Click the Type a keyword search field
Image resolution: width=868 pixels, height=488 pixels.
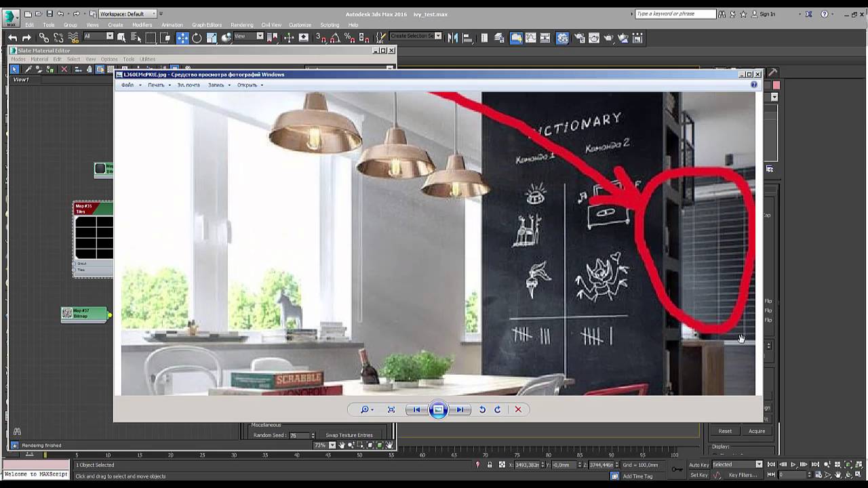click(675, 14)
